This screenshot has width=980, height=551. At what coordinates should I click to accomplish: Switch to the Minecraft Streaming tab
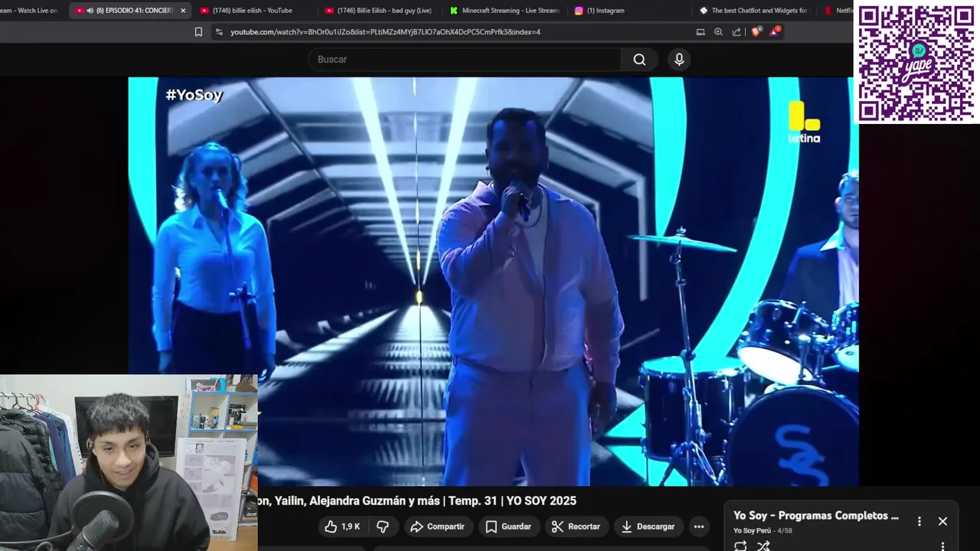tap(505, 11)
